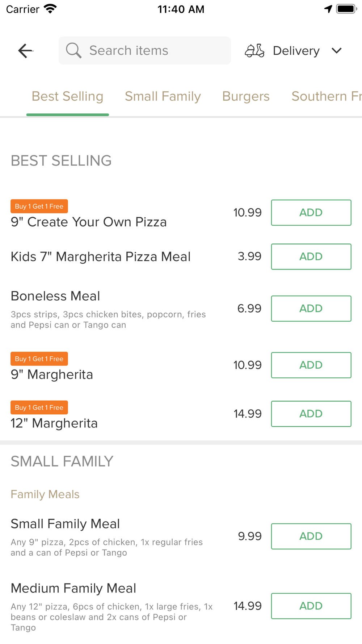The height and width of the screenshot is (644, 362).
Task: Add Kids 7" Margherita Pizza Meal
Action: pyautogui.click(x=311, y=256)
